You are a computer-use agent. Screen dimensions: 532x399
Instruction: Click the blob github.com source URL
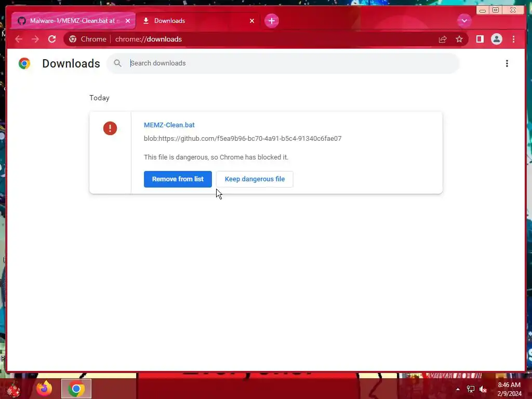pos(243,138)
